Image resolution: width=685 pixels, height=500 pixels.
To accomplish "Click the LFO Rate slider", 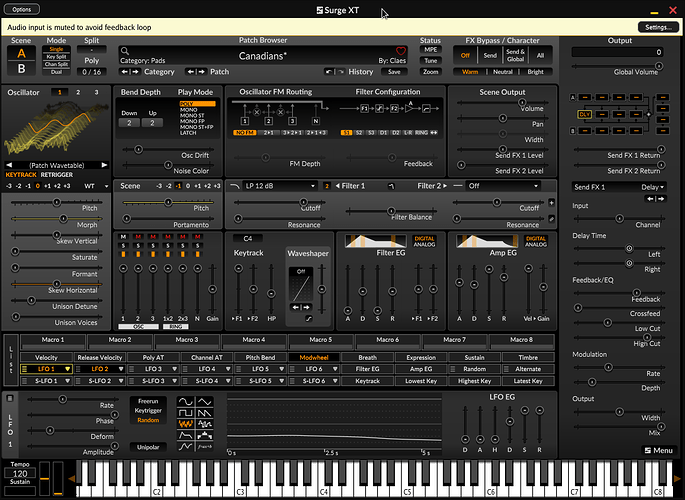I will [73, 400].
